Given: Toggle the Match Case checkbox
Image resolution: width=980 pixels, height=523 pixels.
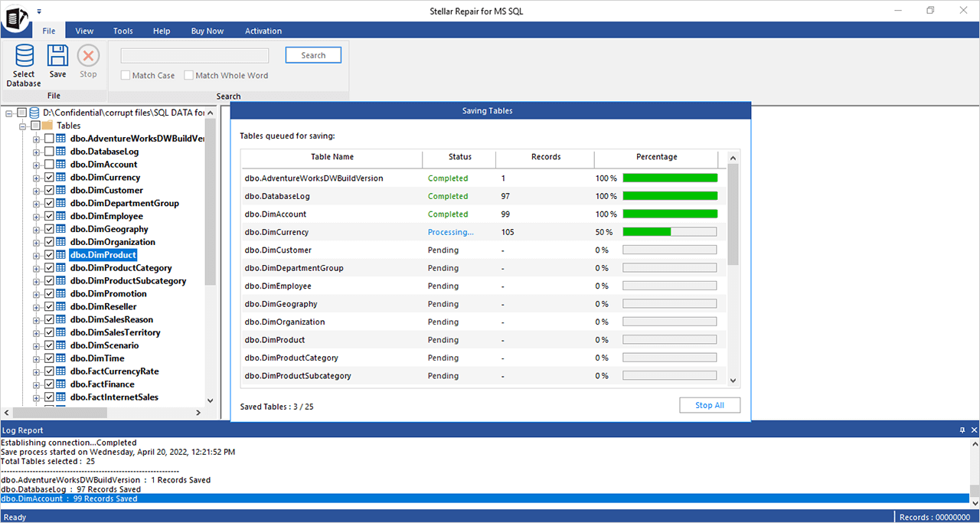Looking at the screenshot, I should (126, 75).
